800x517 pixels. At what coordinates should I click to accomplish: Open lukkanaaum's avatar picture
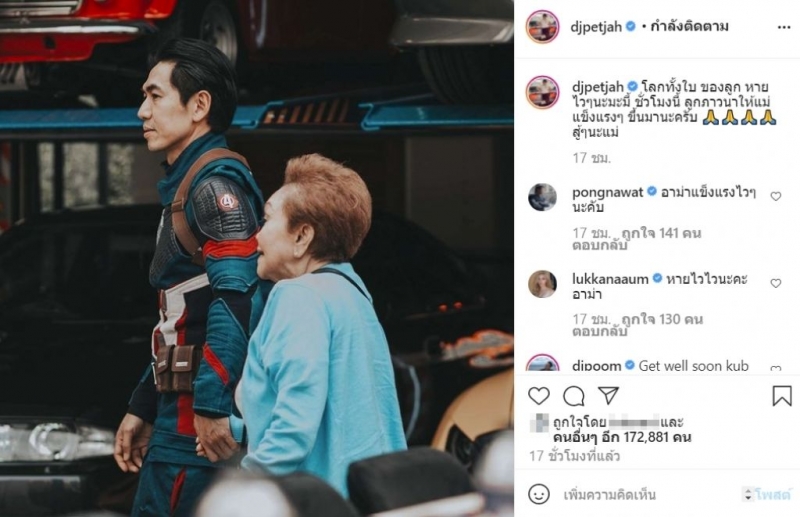(542, 284)
